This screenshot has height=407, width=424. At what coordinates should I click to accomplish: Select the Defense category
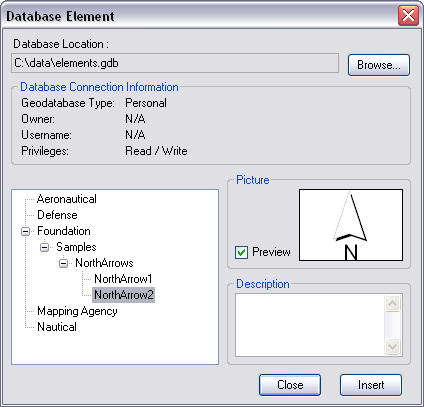pos(57,215)
